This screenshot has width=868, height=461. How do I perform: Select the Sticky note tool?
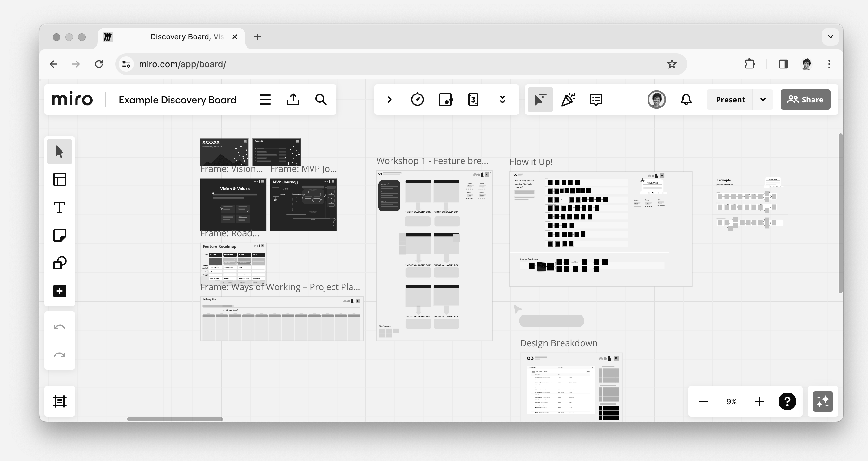[x=60, y=235]
